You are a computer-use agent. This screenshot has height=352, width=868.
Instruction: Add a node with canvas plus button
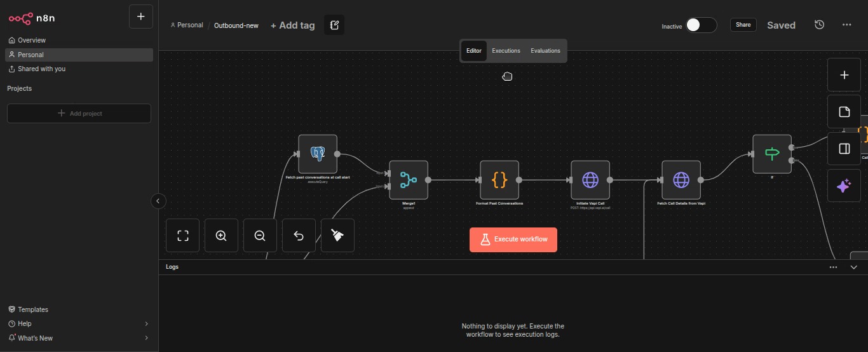click(844, 75)
